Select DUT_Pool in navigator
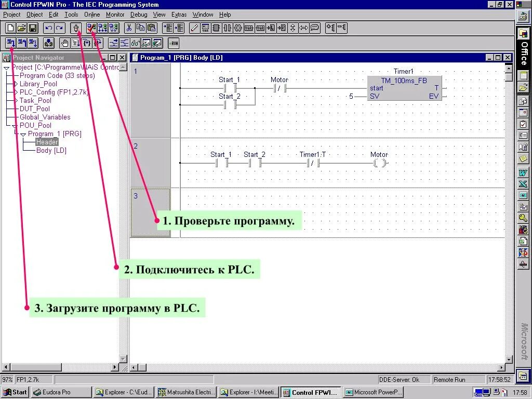This screenshot has width=532, height=399. pos(35,109)
